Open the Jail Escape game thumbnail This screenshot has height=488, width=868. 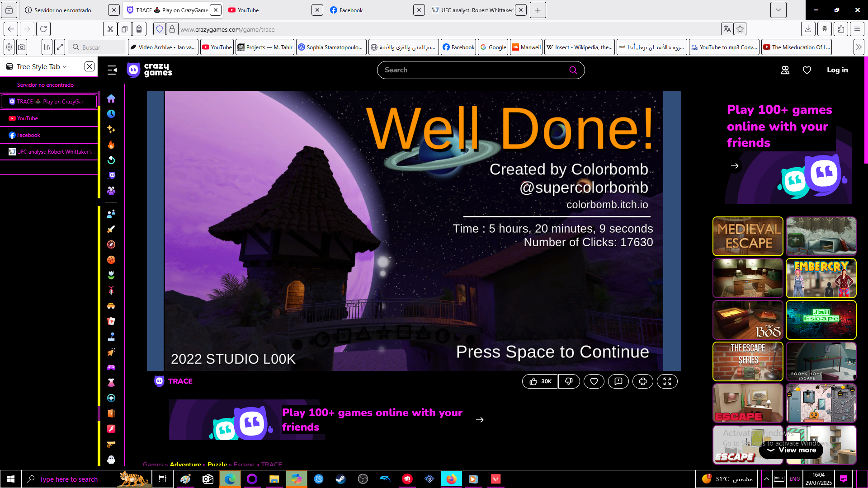coord(821,320)
